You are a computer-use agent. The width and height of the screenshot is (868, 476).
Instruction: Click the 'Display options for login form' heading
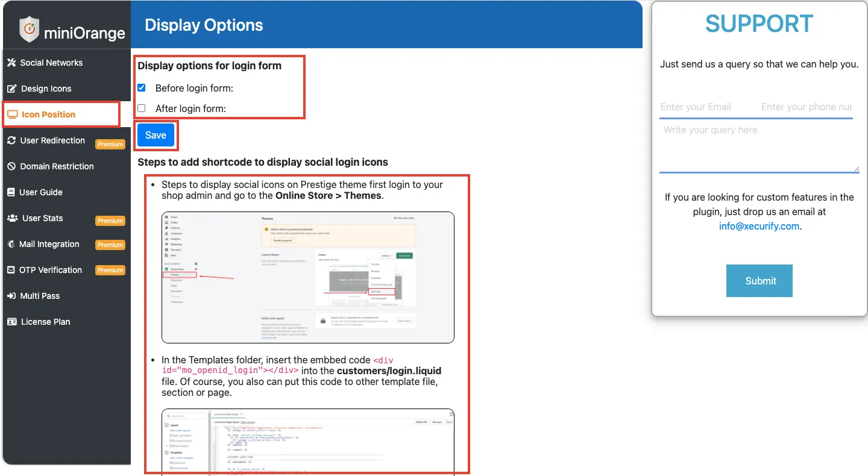coord(210,66)
